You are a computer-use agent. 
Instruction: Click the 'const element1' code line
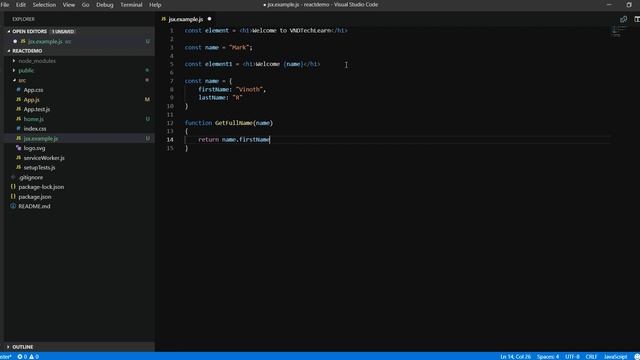tap(252, 64)
